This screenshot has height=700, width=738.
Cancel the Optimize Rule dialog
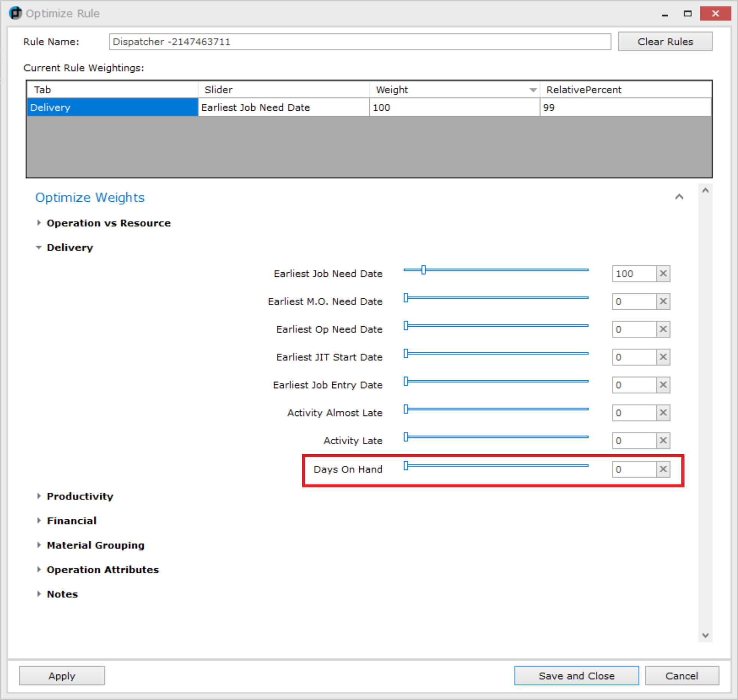(x=682, y=676)
